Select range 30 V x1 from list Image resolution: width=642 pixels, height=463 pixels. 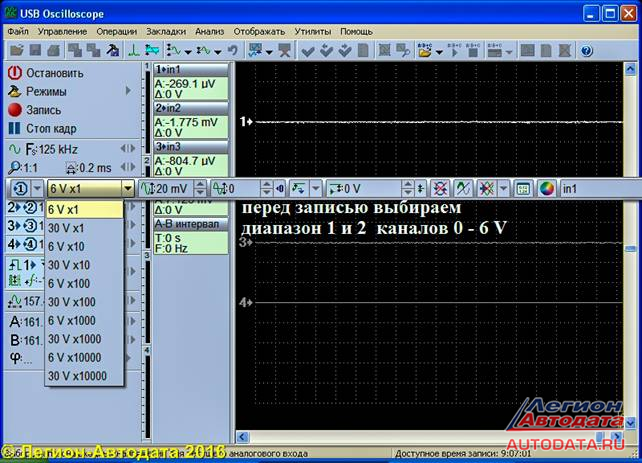tap(84, 228)
